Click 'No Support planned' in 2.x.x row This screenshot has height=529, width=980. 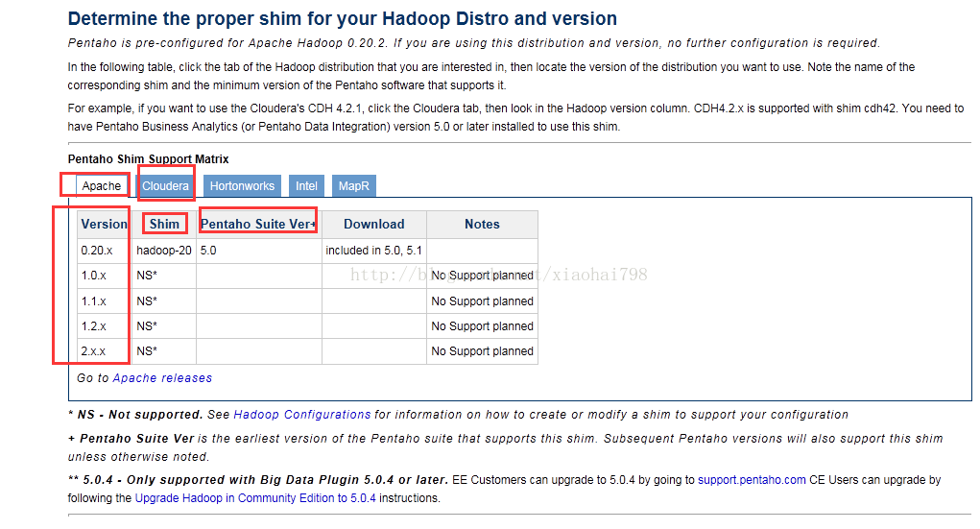[x=482, y=351]
